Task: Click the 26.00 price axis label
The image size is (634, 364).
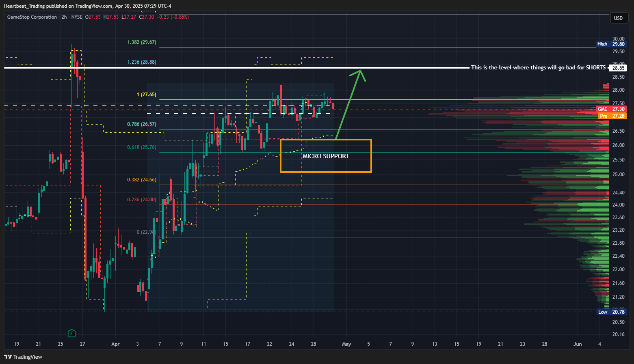Action: point(619,145)
